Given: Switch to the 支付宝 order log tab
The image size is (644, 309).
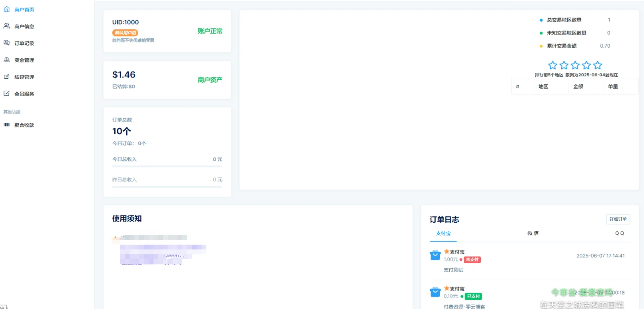Looking at the screenshot, I should tap(443, 233).
